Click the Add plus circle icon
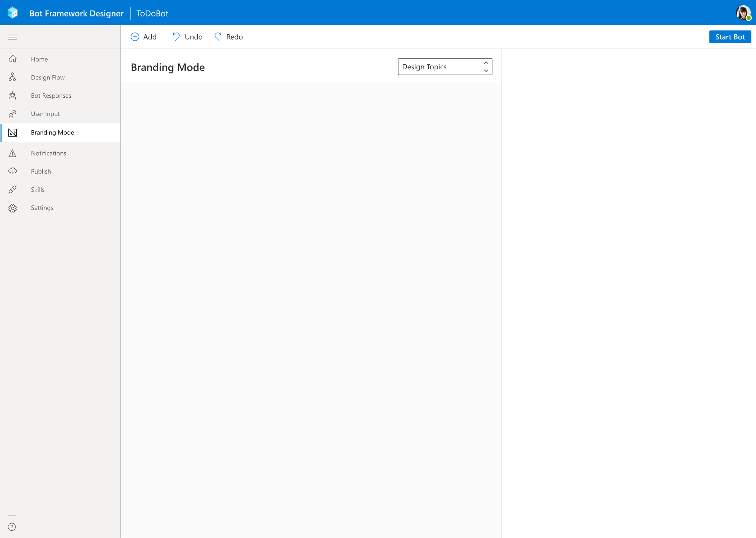 coord(135,37)
